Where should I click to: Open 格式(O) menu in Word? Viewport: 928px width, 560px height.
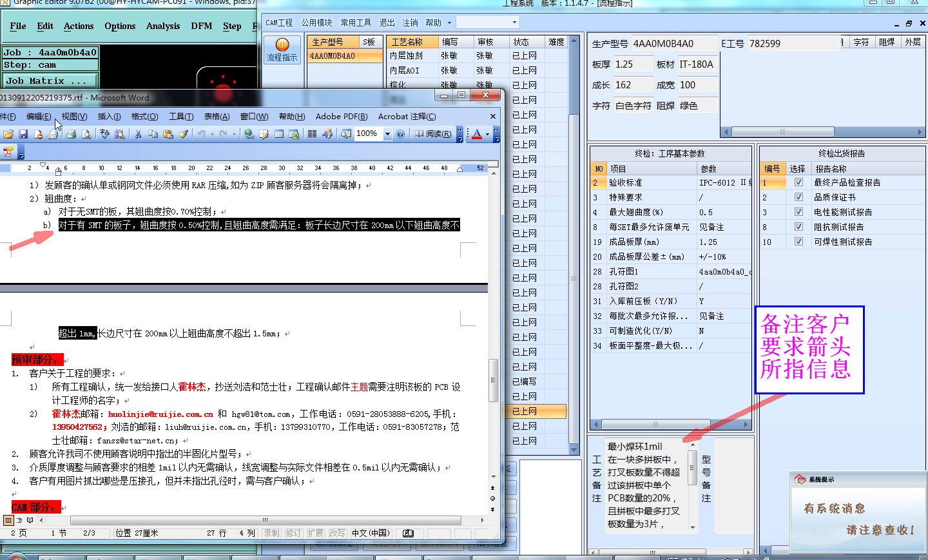(144, 117)
